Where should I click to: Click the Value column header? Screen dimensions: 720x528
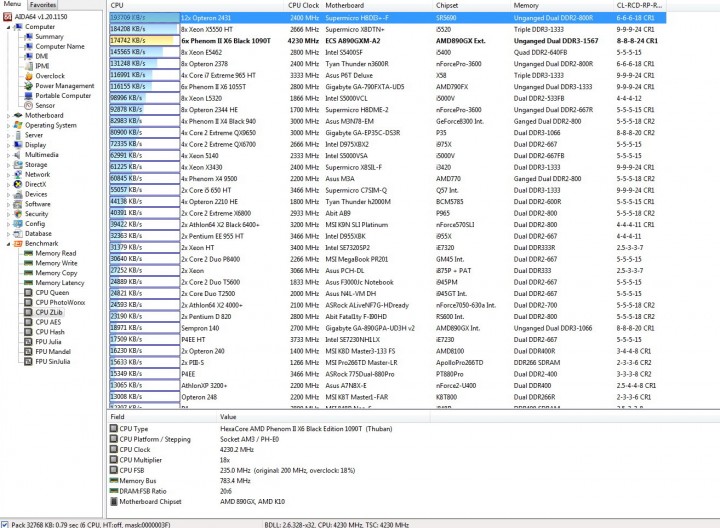[x=323, y=417]
